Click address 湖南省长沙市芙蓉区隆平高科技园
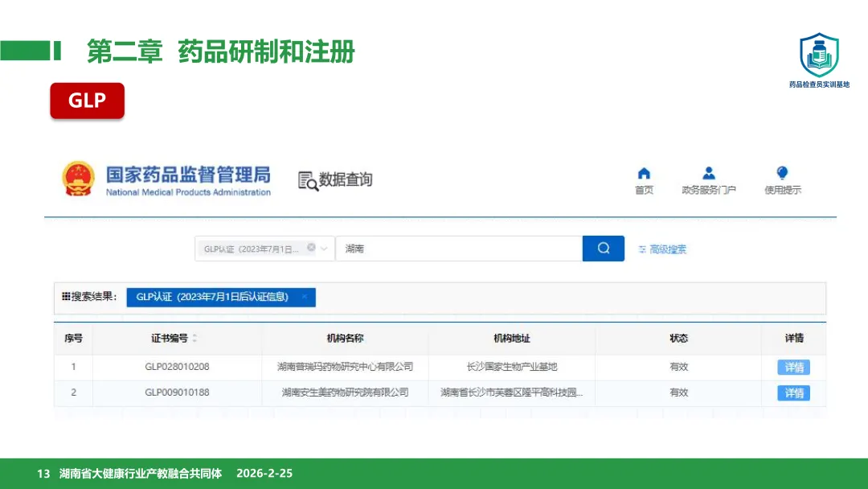 click(511, 392)
